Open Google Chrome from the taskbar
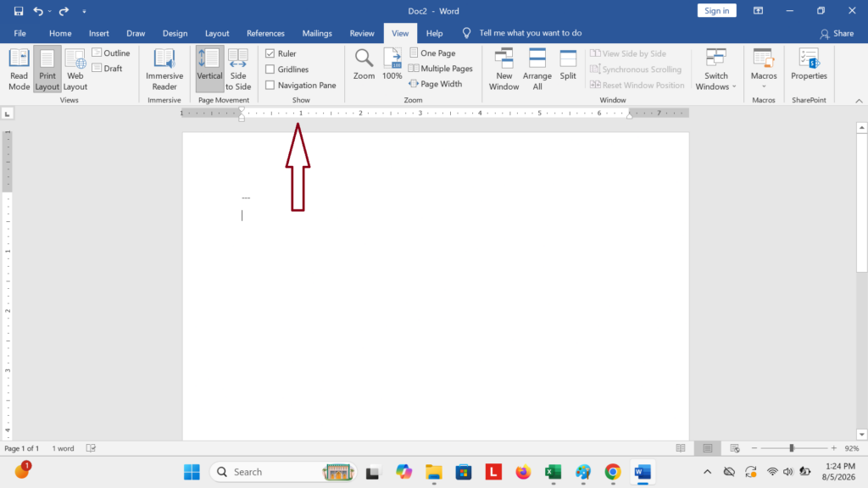 tap(612, 472)
